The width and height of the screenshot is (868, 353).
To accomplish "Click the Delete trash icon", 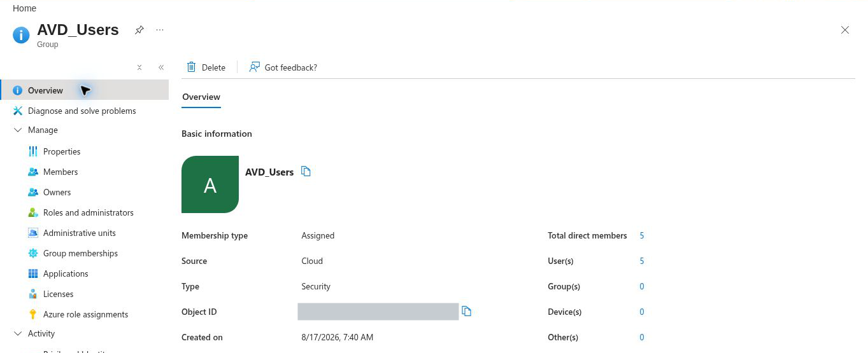I will [191, 67].
